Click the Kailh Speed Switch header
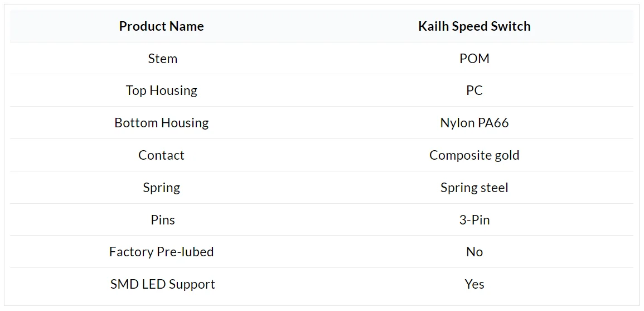This screenshot has width=644, height=311. point(474,26)
